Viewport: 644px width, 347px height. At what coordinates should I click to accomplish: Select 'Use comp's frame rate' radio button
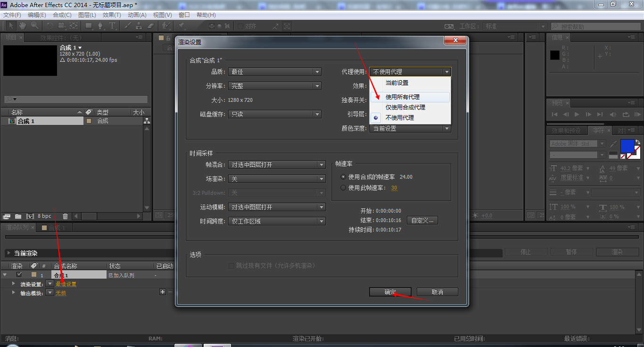pos(343,177)
